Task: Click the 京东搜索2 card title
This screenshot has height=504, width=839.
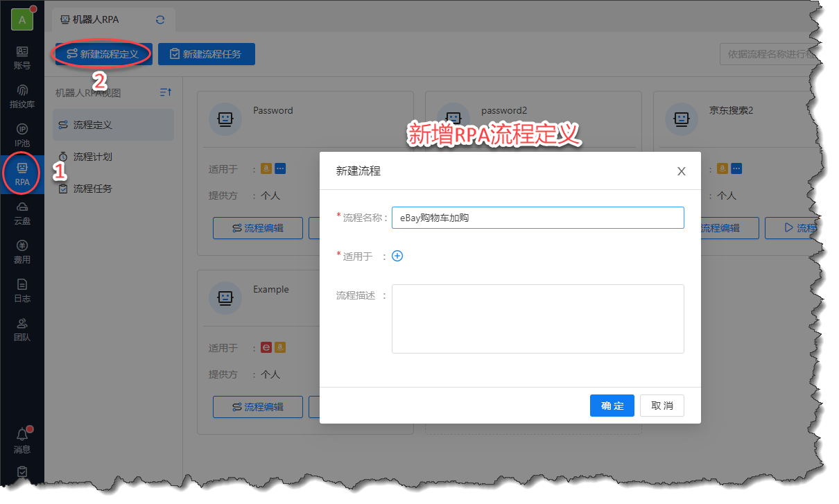Action: coord(732,110)
